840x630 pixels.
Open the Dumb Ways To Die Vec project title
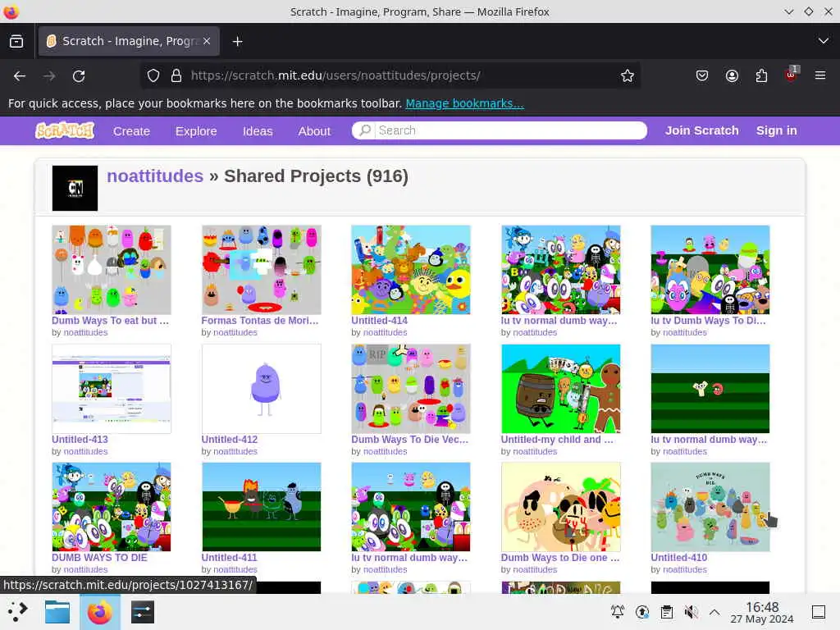tap(410, 440)
